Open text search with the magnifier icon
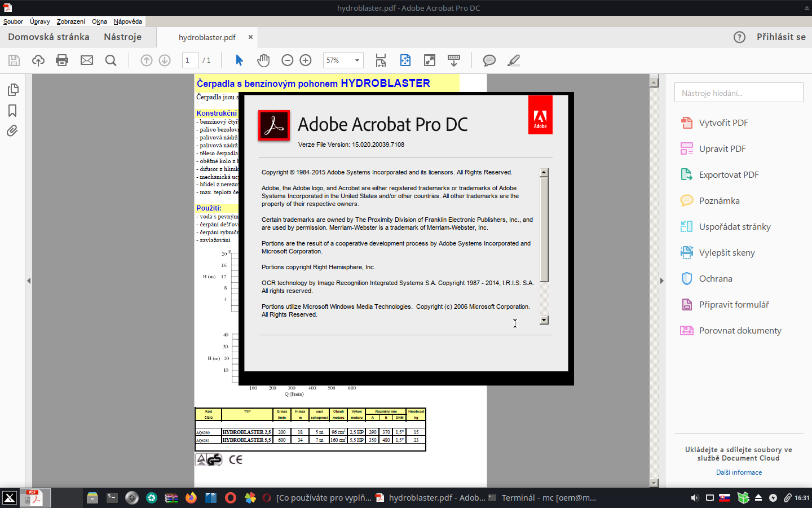This screenshot has width=812, height=508. click(111, 60)
